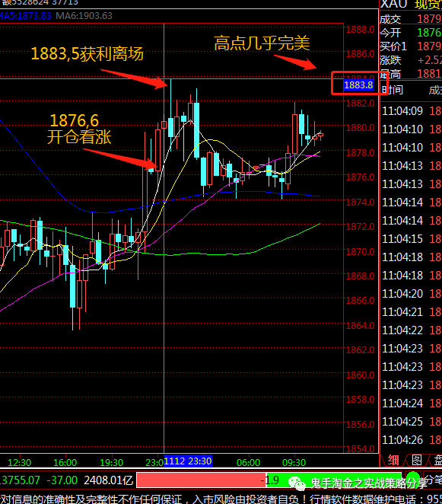Select the 11:04:26 tick row
Viewport: 442px width, 504px height.
point(411,440)
